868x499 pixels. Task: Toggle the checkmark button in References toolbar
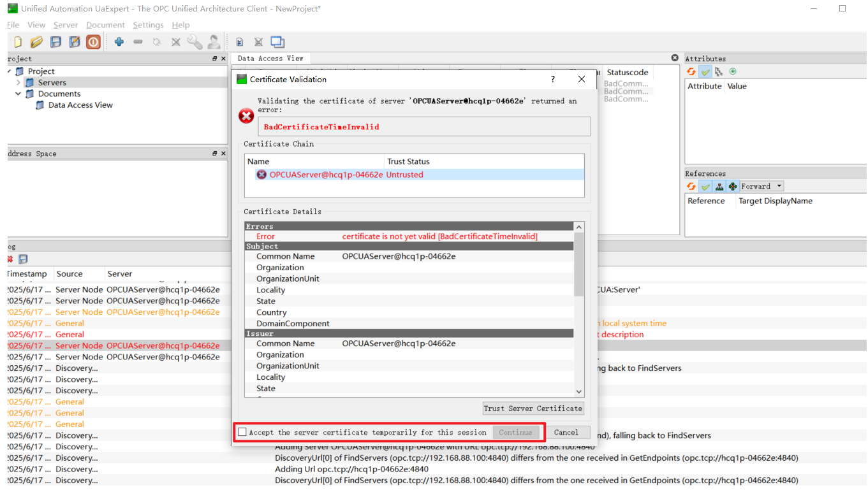tap(705, 186)
